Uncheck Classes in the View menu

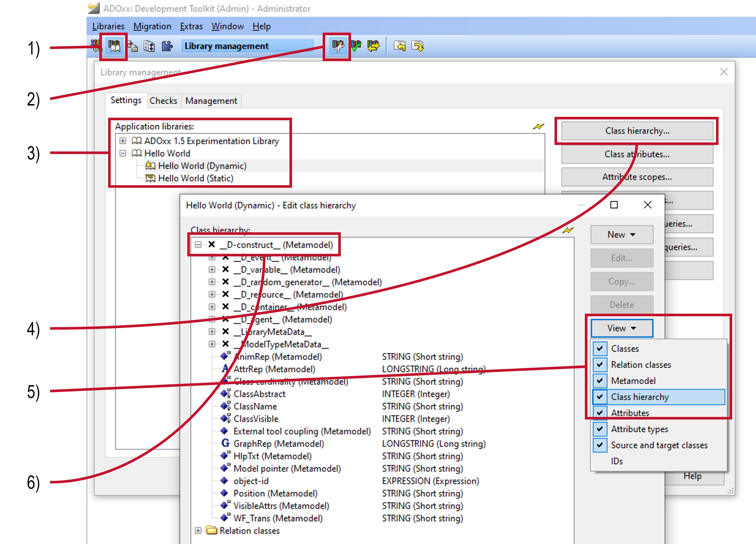pyautogui.click(x=600, y=349)
